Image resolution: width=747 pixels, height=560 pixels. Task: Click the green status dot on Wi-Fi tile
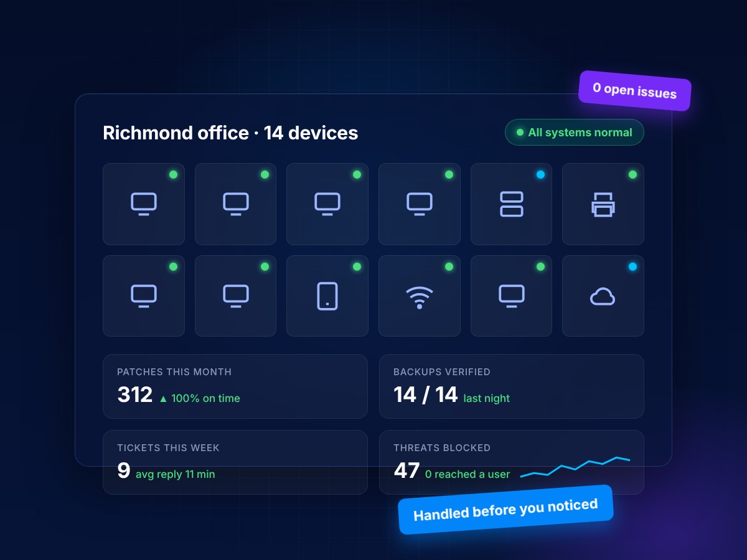pyautogui.click(x=449, y=266)
